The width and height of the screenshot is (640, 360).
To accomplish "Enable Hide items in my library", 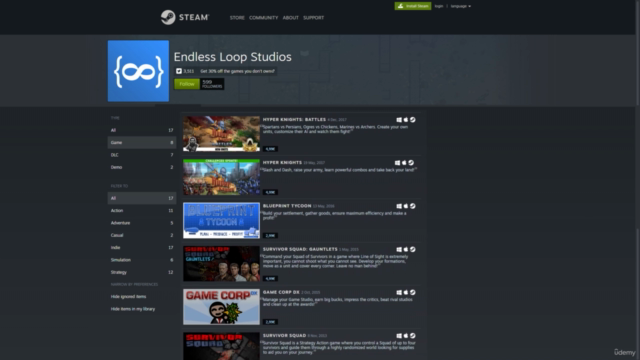I will pyautogui.click(x=133, y=309).
